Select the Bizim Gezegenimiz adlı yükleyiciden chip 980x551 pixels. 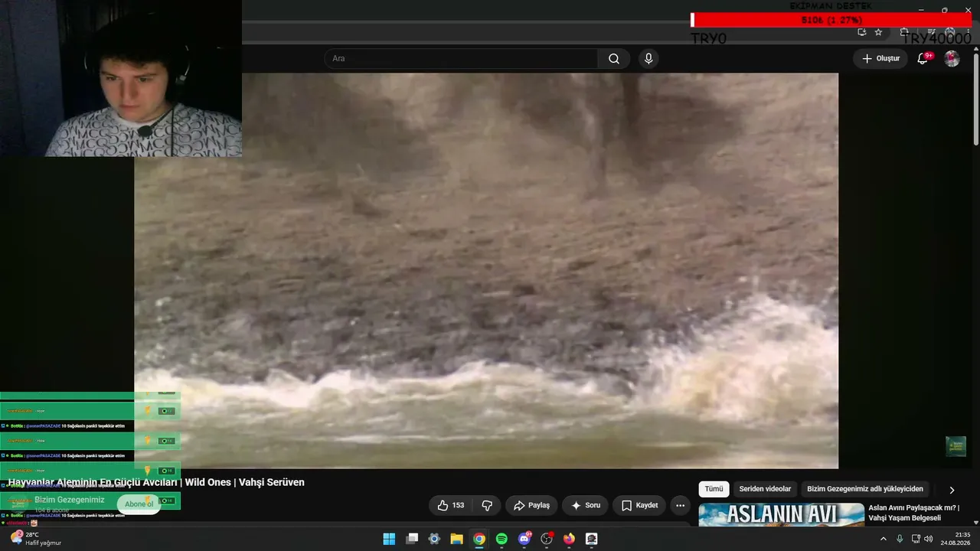(865, 489)
